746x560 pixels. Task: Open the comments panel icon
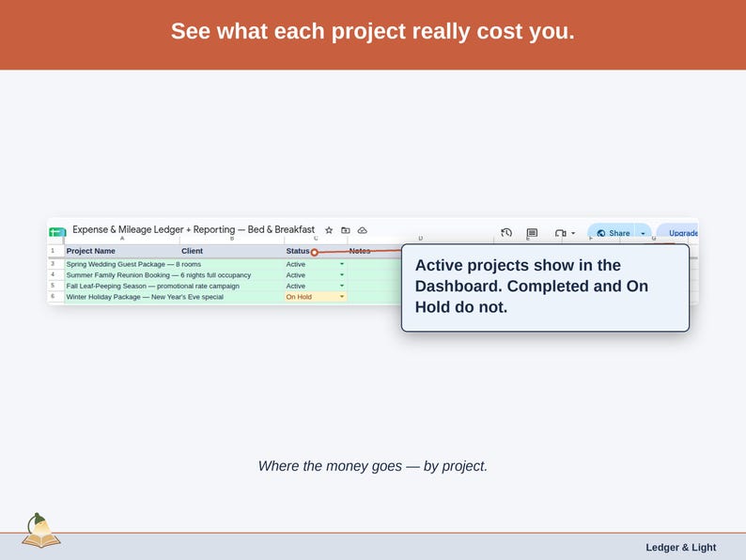point(532,233)
